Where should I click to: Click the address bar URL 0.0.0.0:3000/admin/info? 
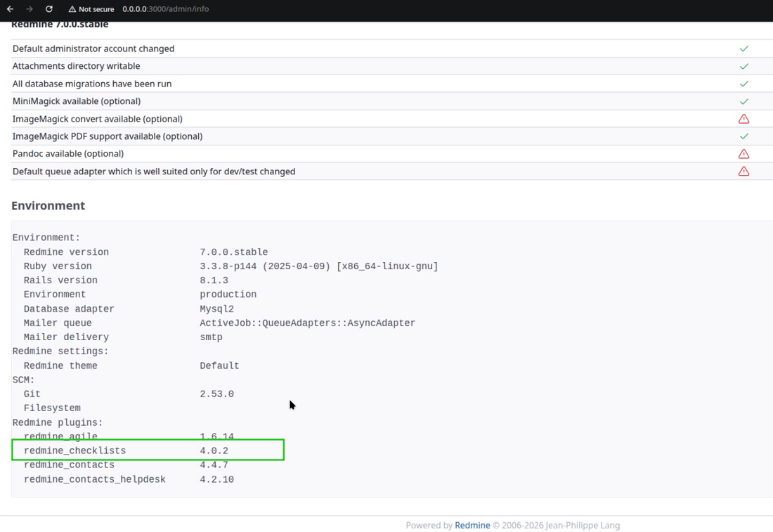pyautogui.click(x=166, y=9)
